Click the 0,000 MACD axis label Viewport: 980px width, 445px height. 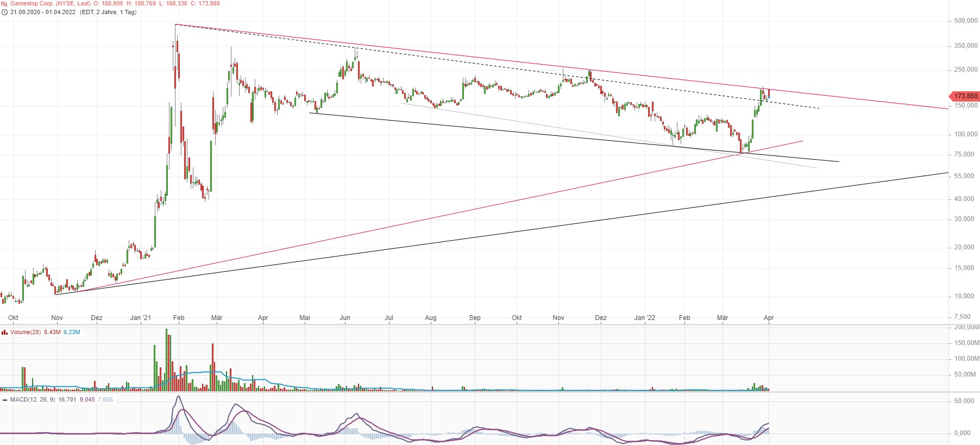click(x=963, y=433)
